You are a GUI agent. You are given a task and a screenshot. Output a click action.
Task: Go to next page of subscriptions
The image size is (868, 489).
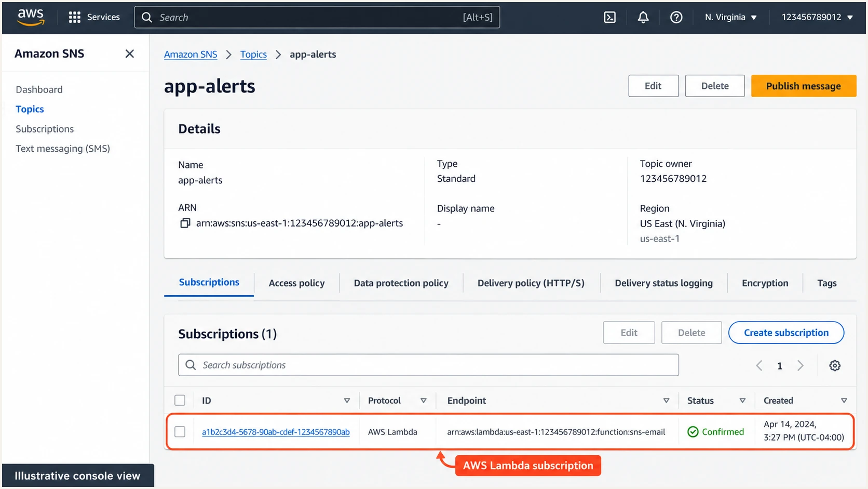pos(801,365)
